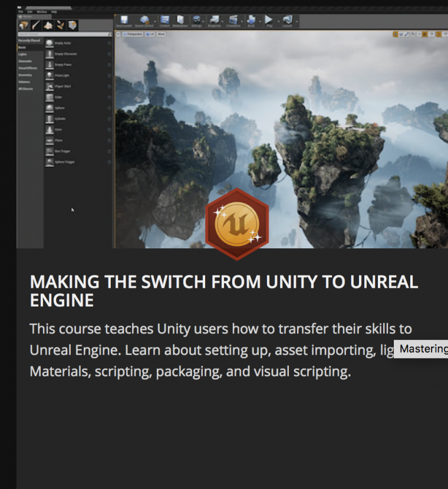Click the Sphere Trigger icon
This screenshot has height=489, width=448.
click(50, 162)
